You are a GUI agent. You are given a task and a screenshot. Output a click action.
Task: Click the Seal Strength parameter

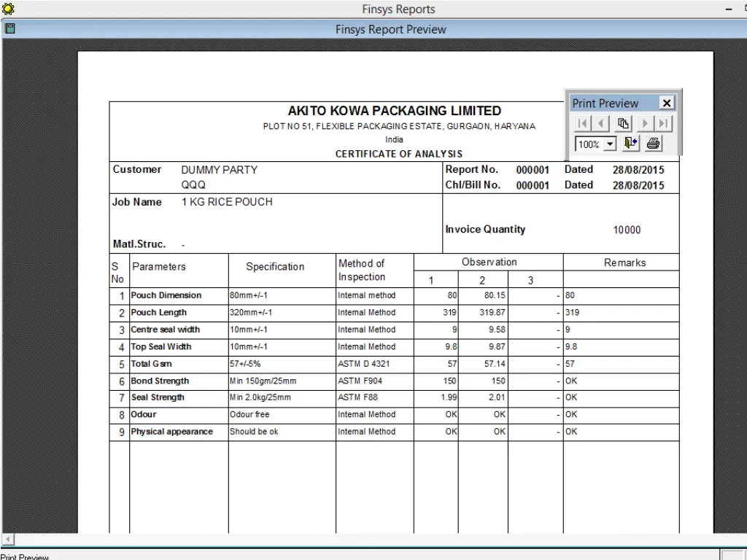point(158,397)
